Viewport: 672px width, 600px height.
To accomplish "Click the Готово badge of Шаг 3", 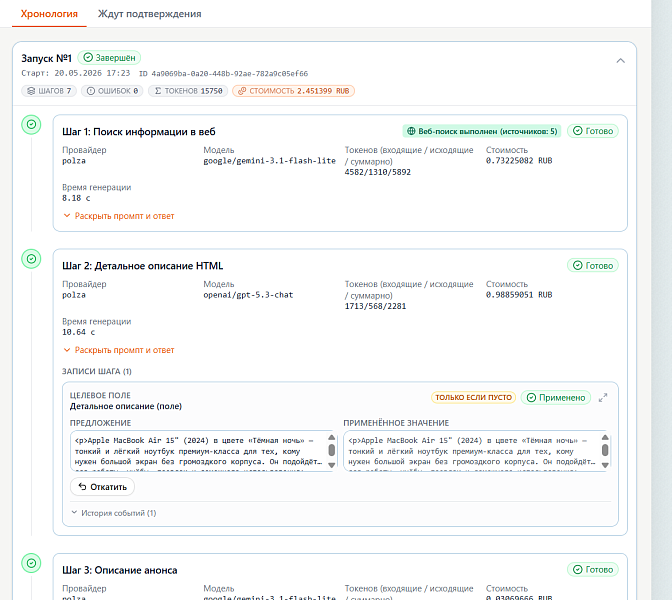I will (593, 569).
